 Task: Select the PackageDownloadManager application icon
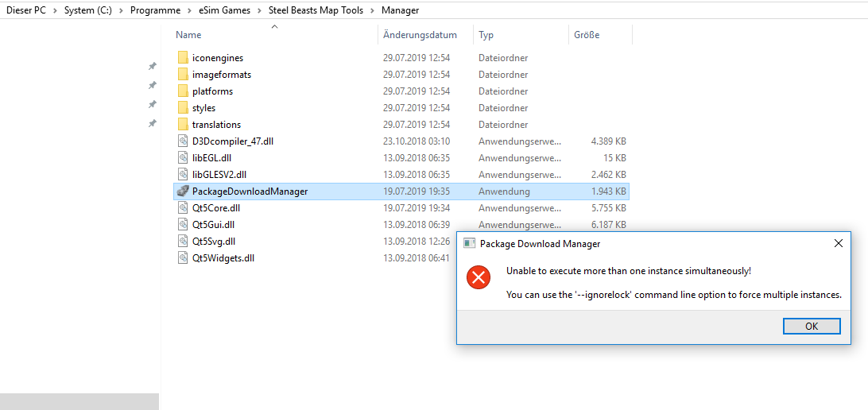click(183, 191)
